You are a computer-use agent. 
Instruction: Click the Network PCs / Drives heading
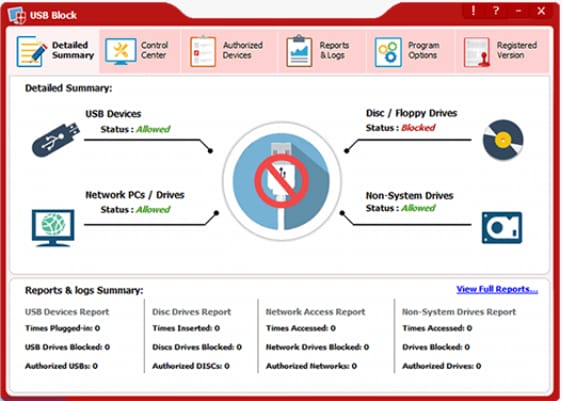[x=135, y=195]
